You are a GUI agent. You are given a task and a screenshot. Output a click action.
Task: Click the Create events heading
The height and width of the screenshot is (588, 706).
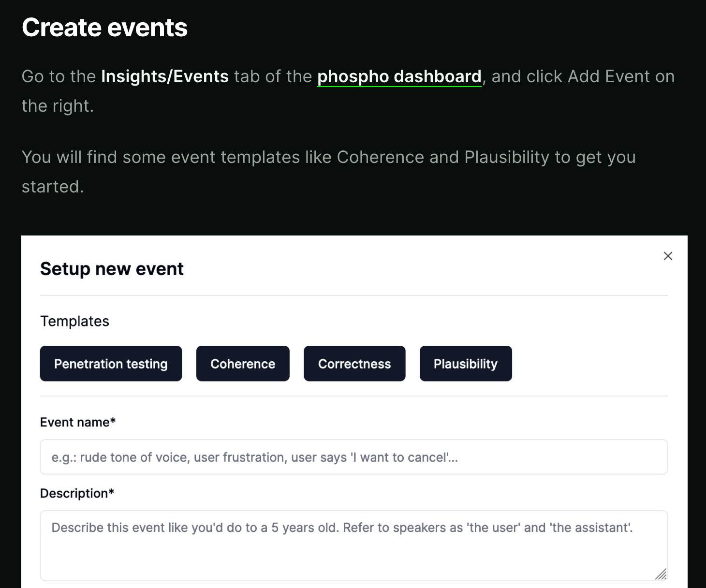click(x=104, y=28)
